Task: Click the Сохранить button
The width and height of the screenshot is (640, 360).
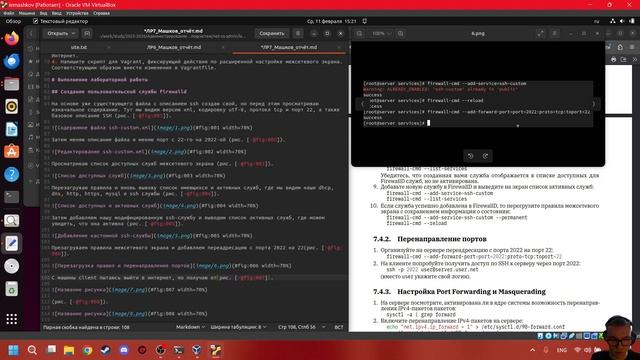Action: (271, 33)
